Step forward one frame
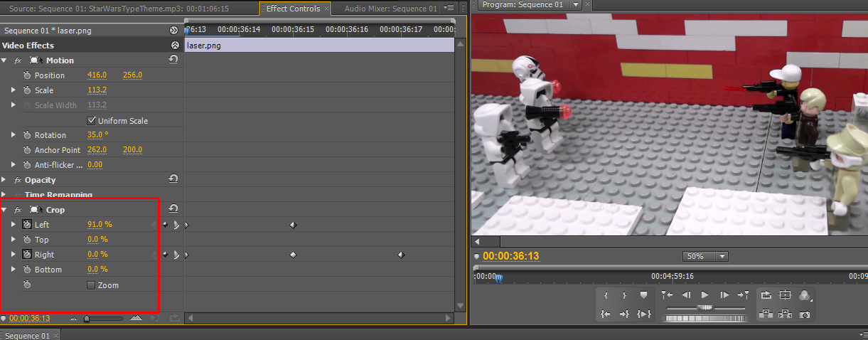The image size is (868, 340). tap(724, 294)
